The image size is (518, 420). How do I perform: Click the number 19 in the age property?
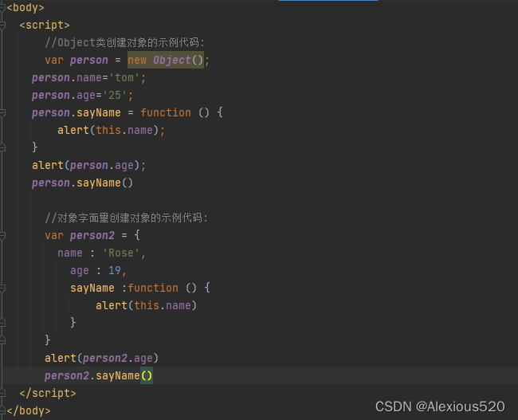click(115, 271)
